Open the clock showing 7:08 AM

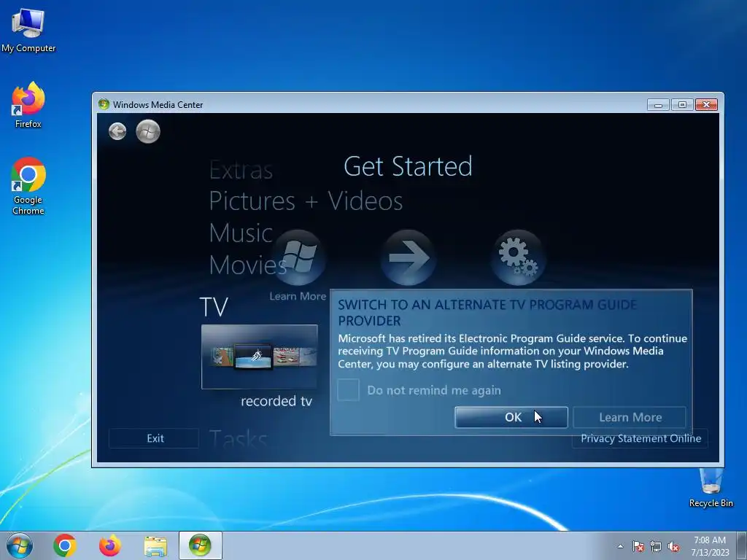point(710,545)
